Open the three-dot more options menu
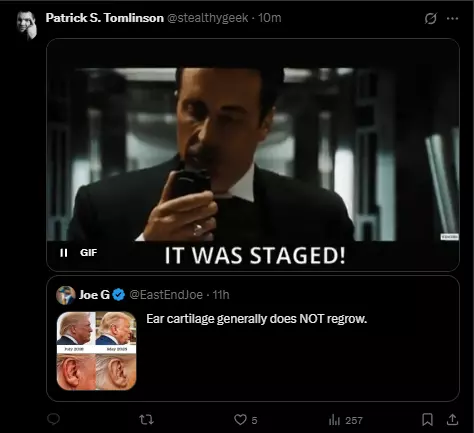This screenshot has width=474, height=433. click(x=452, y=18)
